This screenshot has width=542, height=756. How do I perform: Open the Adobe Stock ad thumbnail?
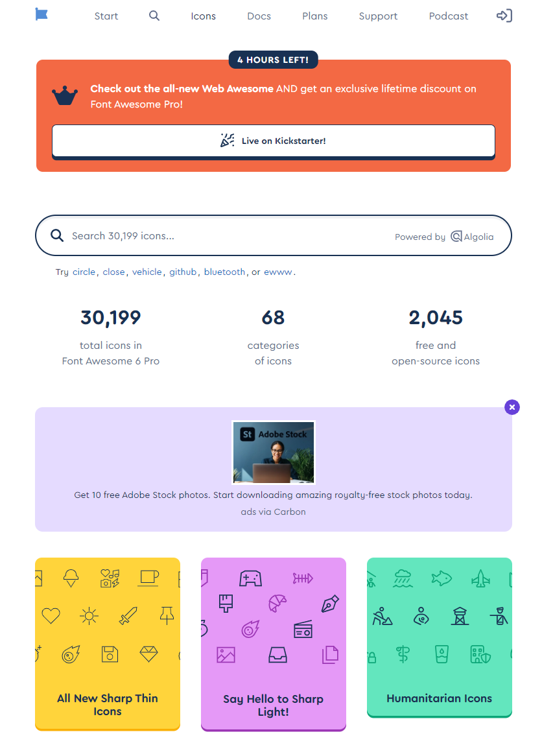pyautogui.click(x=274, y=453)
